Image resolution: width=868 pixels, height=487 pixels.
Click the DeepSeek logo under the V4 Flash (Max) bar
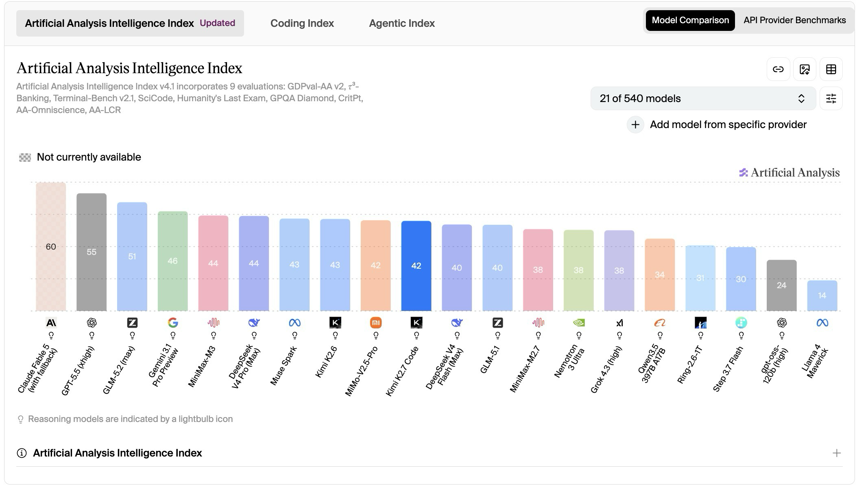click(457, 323)
